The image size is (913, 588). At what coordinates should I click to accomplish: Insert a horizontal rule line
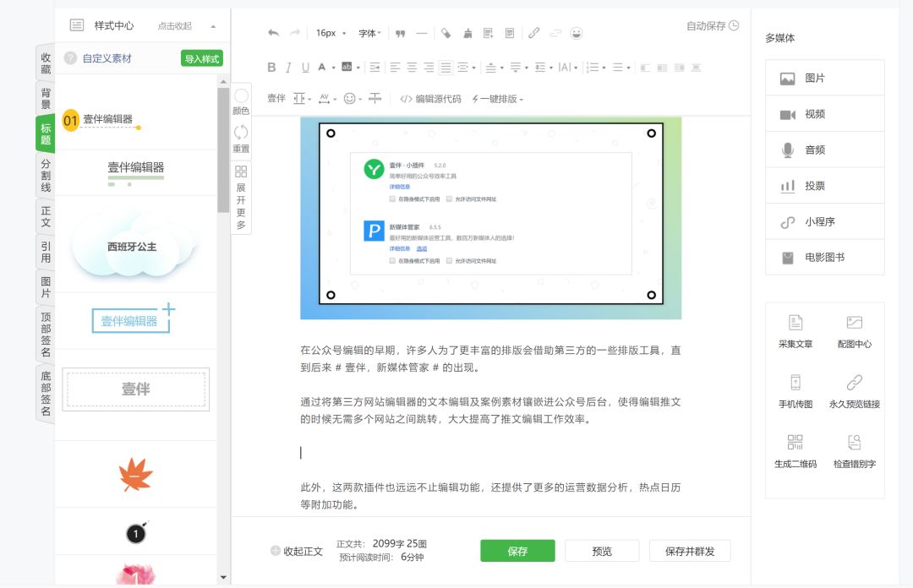[422, 33]
